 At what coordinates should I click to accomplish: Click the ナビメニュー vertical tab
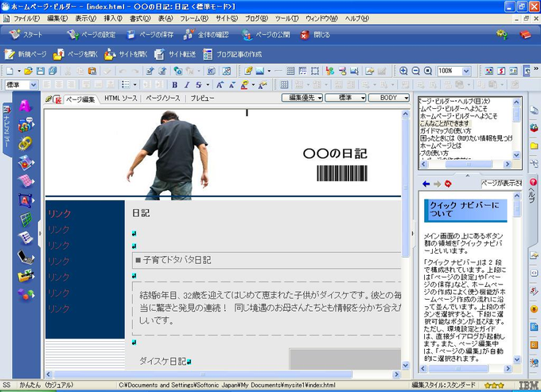tap(6, 128)
